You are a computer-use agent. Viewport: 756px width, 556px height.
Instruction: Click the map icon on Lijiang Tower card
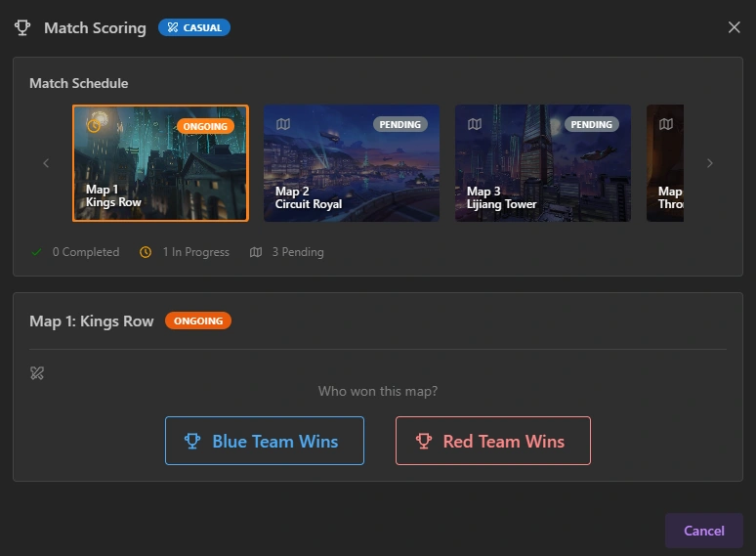[475, 125]
